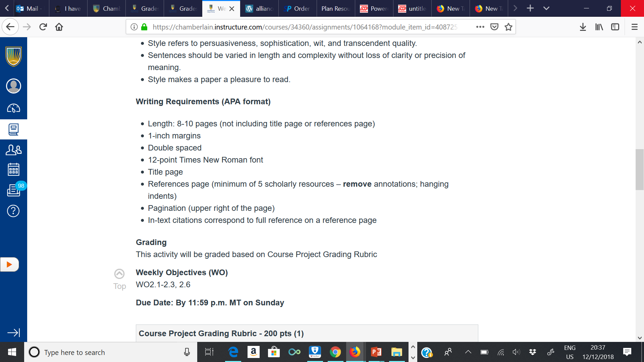The width and height of the screenshot is (644, 362).
Task: Reload the current page
Action: 43,27
